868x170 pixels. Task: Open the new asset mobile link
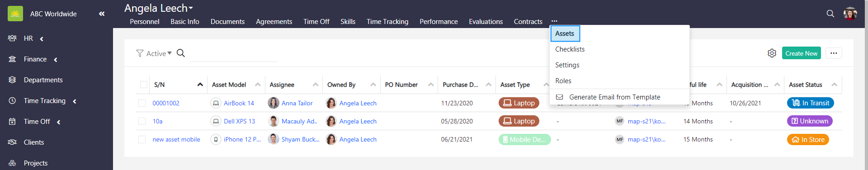click(176, 139)
